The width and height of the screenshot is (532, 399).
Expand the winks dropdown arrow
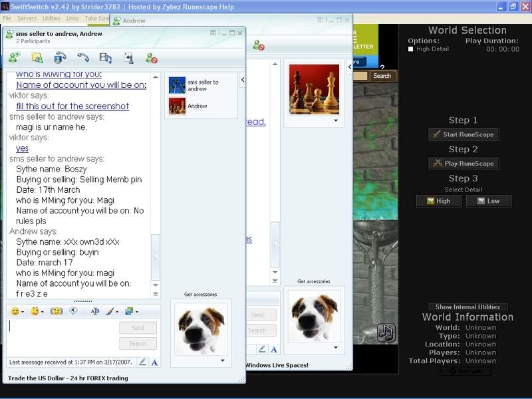point(43,311)
